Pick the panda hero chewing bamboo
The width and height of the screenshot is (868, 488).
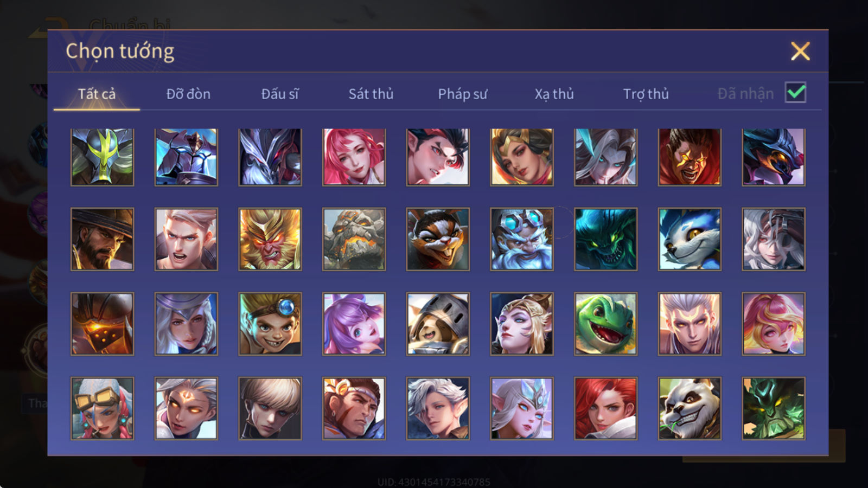[690, 408]
